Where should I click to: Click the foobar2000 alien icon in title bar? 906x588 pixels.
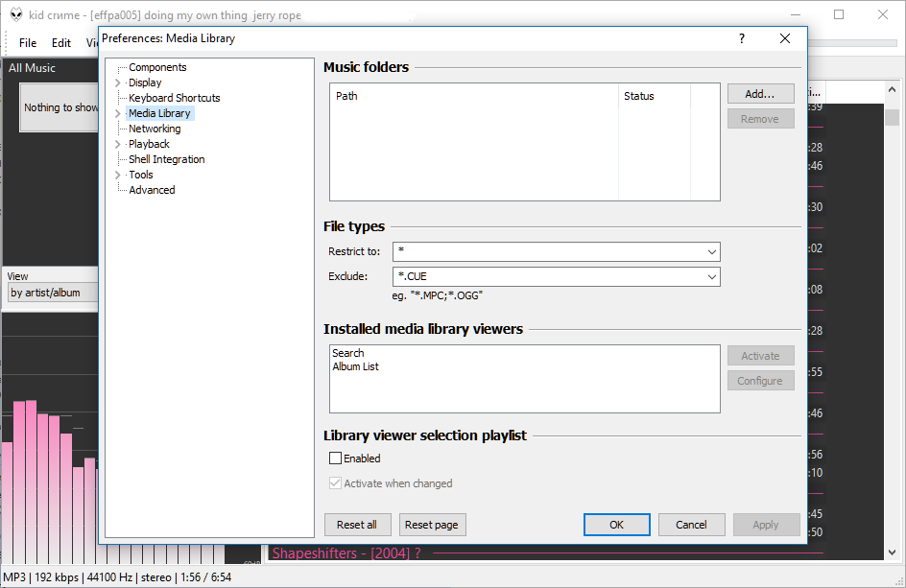click(16, 14)
